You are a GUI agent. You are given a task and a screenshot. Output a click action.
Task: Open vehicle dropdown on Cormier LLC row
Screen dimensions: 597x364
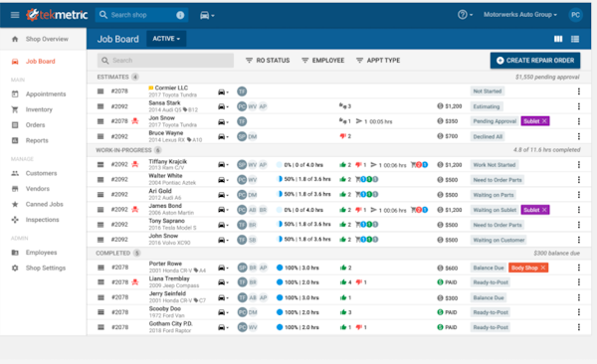click(223, 92)
